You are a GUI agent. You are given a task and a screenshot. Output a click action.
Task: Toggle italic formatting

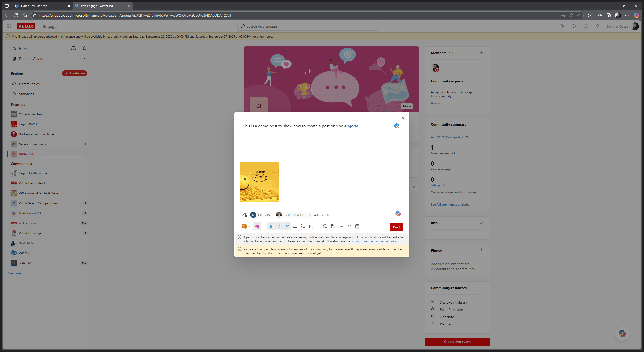[279, 226]
